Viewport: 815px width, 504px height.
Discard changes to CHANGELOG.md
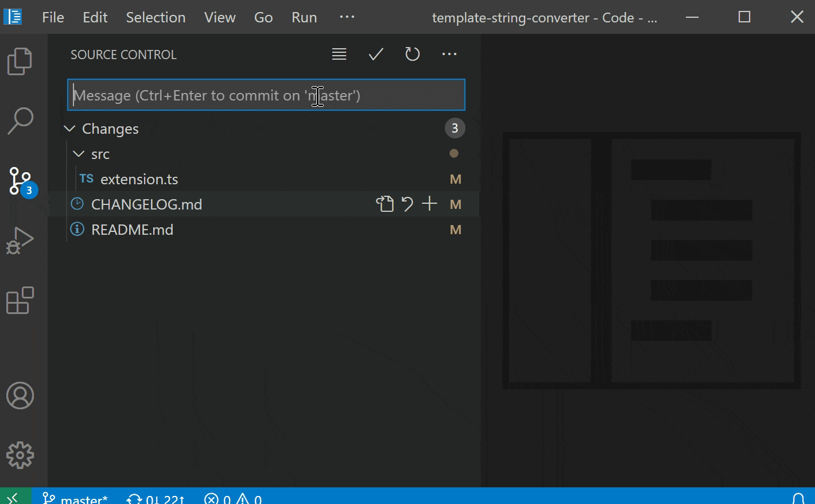407,204
